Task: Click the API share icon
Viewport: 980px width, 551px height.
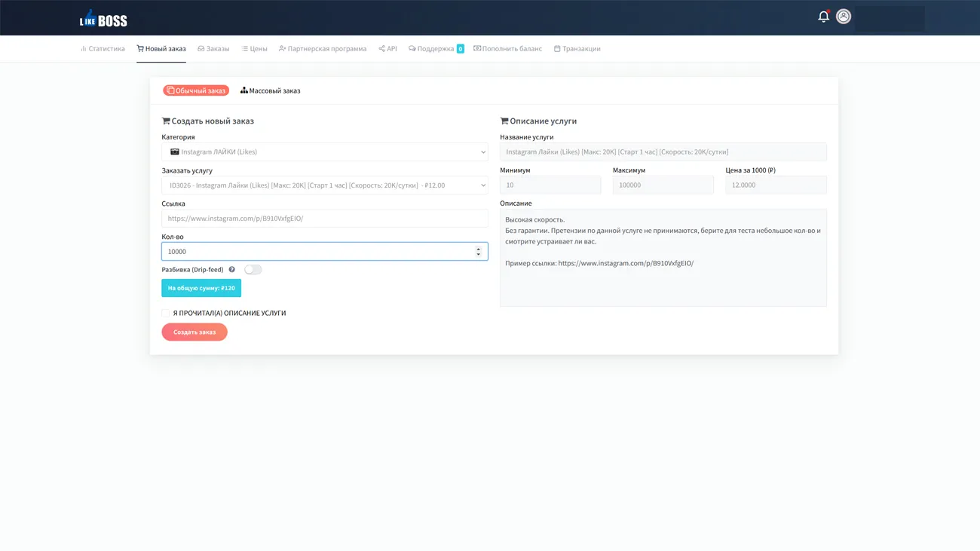Action: click(x=381, y=49)
